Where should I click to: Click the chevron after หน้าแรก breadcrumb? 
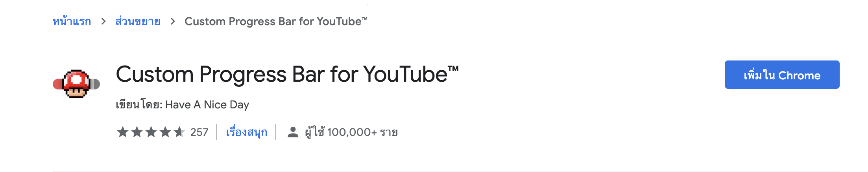pos(103,21)
